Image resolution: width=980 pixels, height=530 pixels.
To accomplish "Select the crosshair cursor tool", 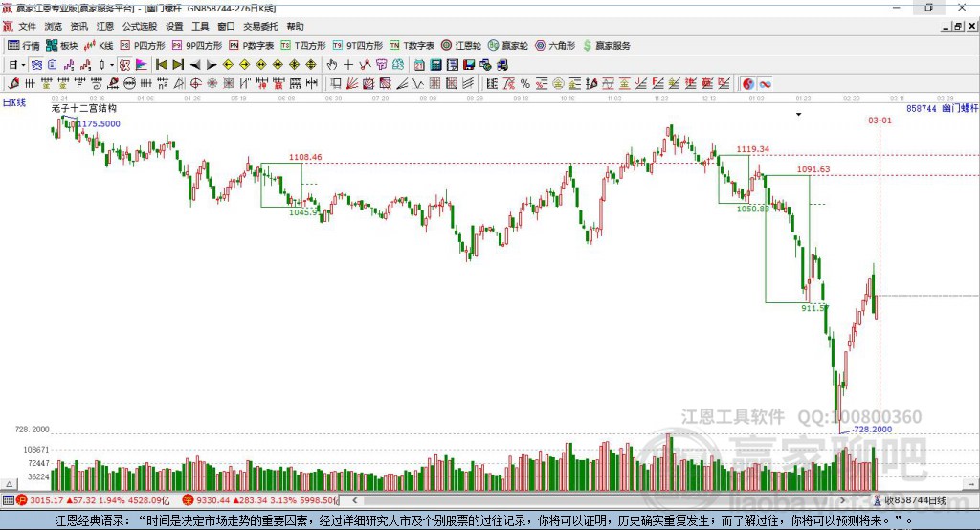I will click(348, 65).
